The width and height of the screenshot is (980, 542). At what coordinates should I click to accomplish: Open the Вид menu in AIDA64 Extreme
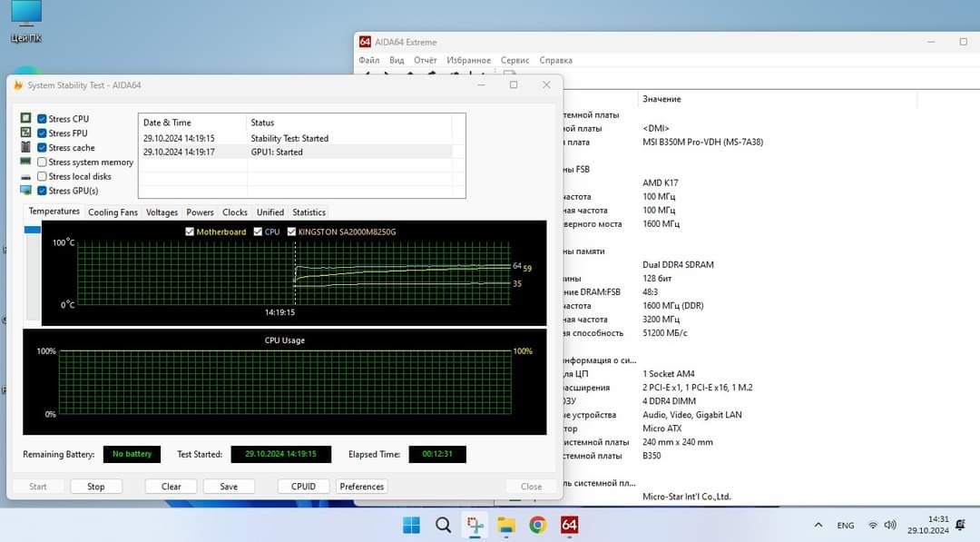397,60
